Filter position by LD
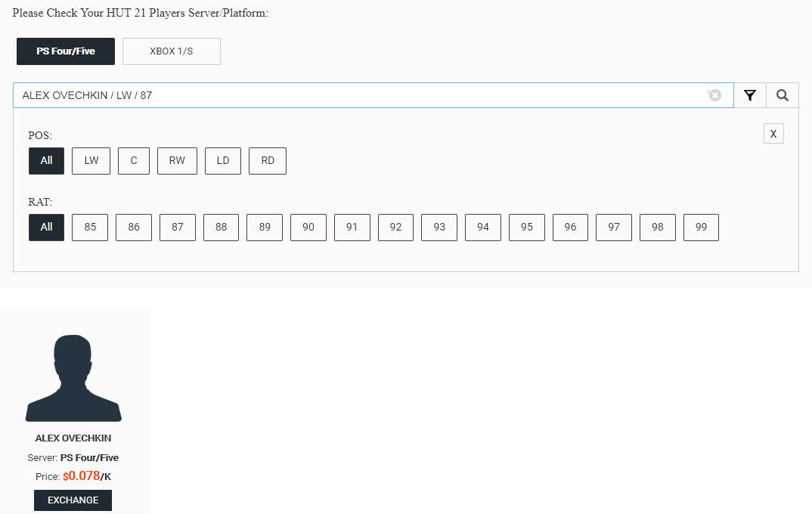Viewport: 812px width, 514px height. pyautogui.click(x=223, y=161)
